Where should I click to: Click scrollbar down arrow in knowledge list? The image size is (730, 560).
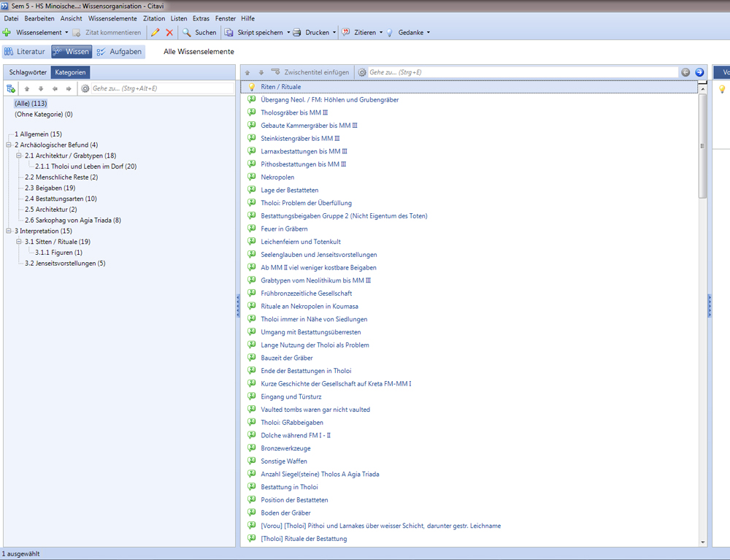coord(702,542)
